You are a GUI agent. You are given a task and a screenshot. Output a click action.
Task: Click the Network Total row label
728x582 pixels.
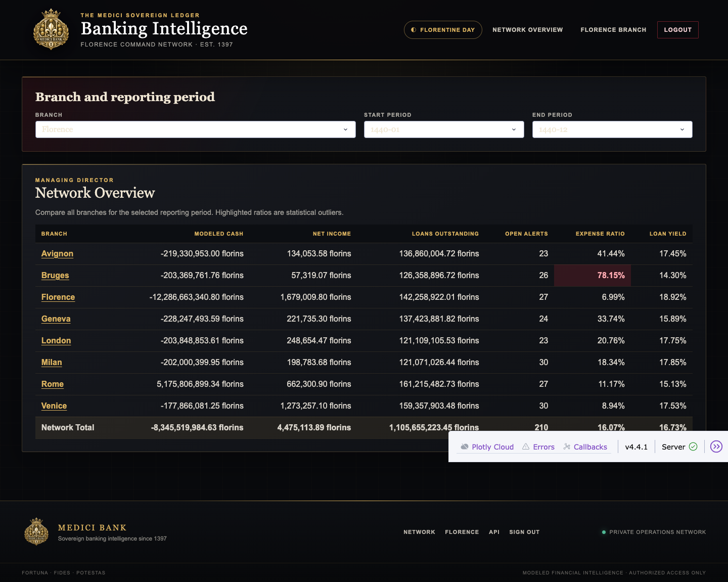point(68,428)
